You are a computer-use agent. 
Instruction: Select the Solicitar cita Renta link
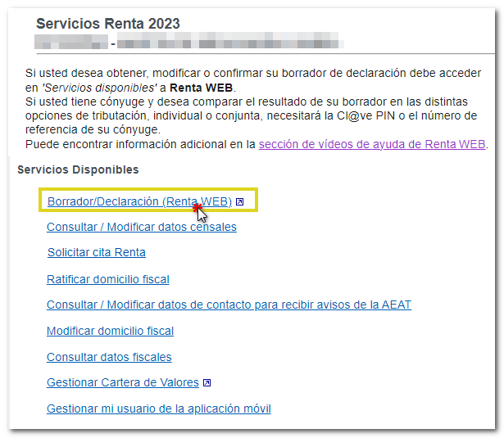96,252
